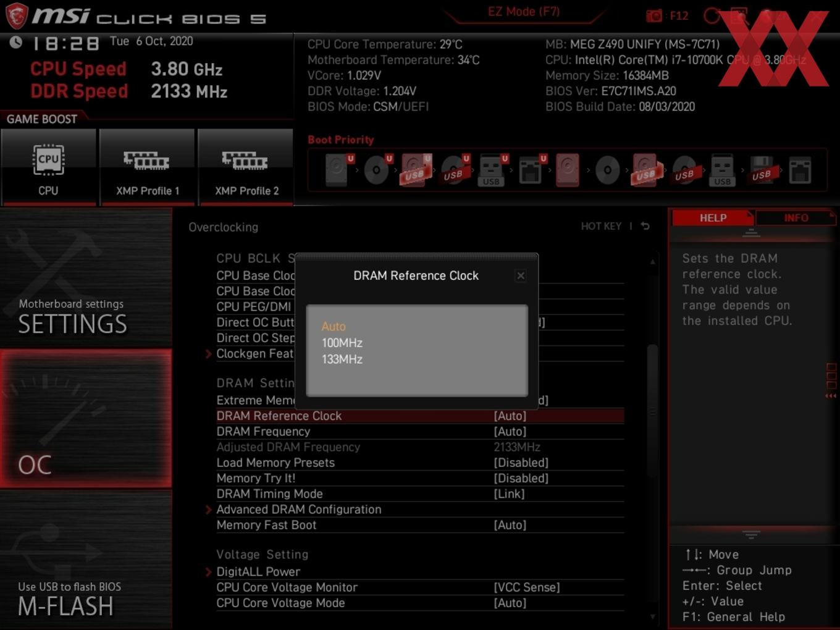Select the UEFI optical disc boot device
The width and height of the screenshot is (840, 630).
click(378, 170)
